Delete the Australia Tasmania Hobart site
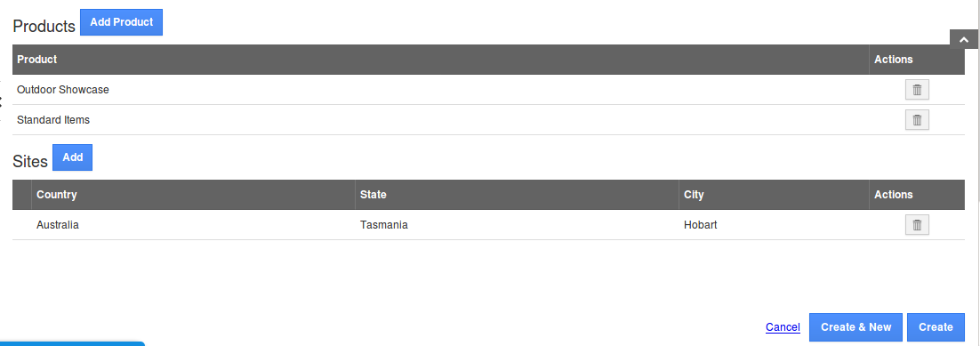Image resolution: width=980 pixels, height=346 pixels. point(917,225)
